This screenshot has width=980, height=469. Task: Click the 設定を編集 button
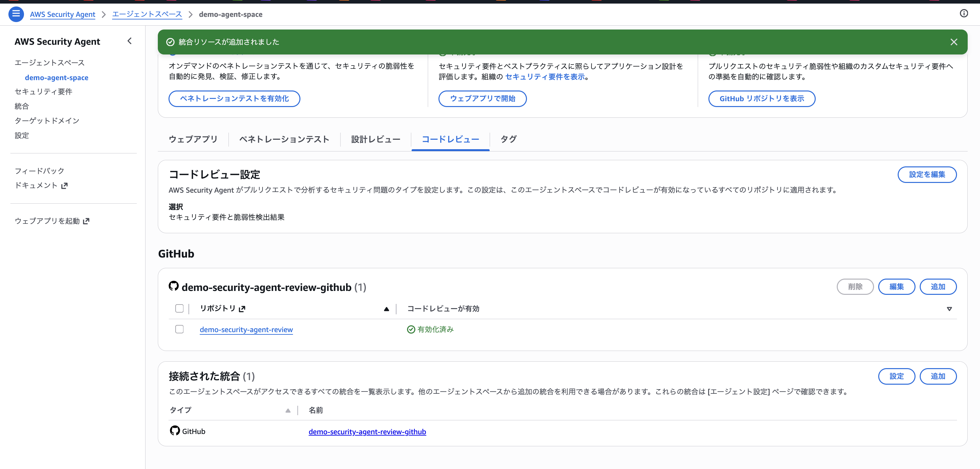[x=927, y=174]
